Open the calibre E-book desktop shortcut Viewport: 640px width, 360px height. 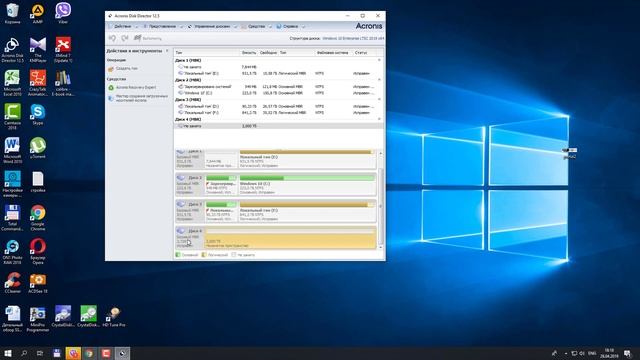tap(63, 83)
